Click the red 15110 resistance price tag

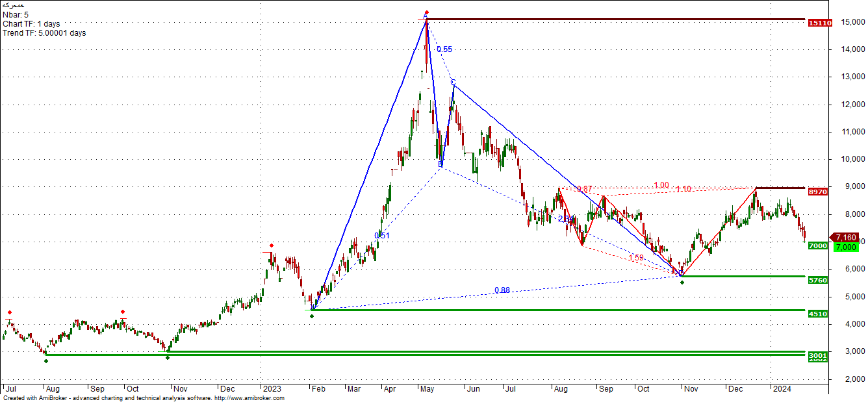[819, 23]
